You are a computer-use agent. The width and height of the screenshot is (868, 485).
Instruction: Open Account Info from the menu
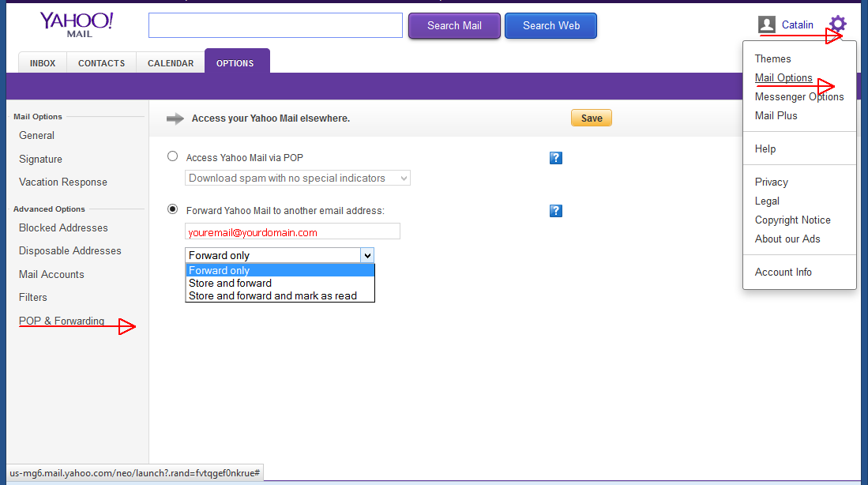(x=783, y=272)
